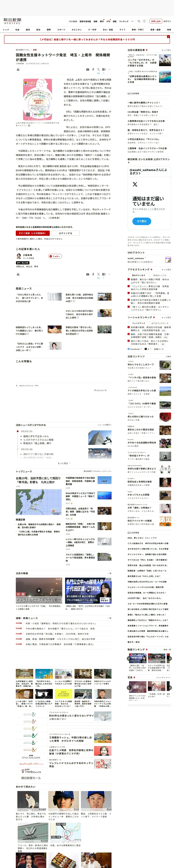Viewport: 174px width, 868px height.
Task: Open 越境入学を不正あっせん news bullet
Action: pos(36,436)
